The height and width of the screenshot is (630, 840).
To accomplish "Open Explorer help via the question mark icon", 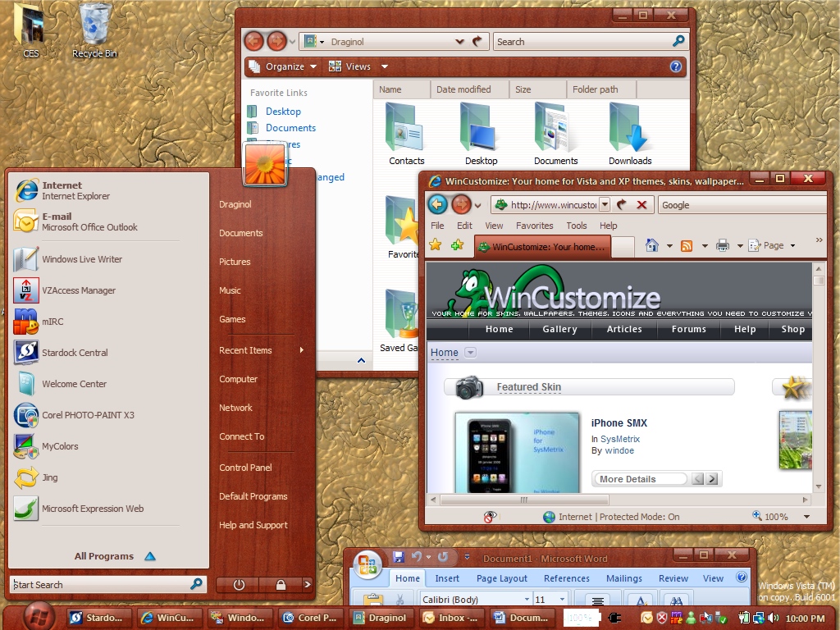I will click(676, 66).
